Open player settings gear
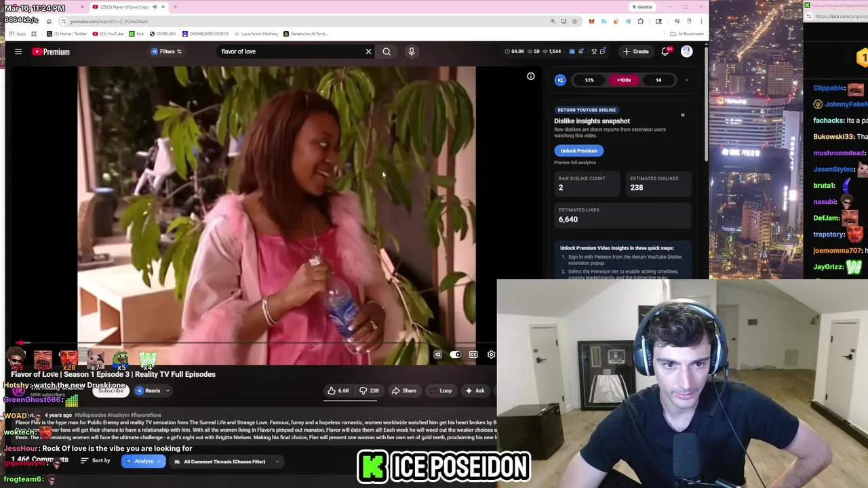 (x=491, y=354)
